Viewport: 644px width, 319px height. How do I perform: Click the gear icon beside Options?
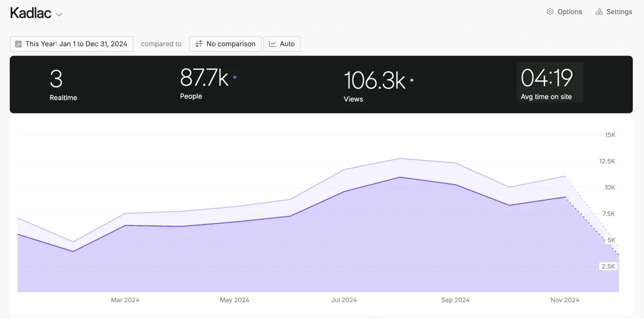[x=550, y=12]
